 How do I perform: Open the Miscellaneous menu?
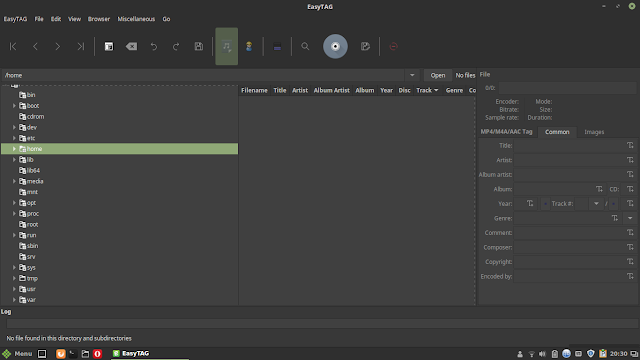coord(136,19)
